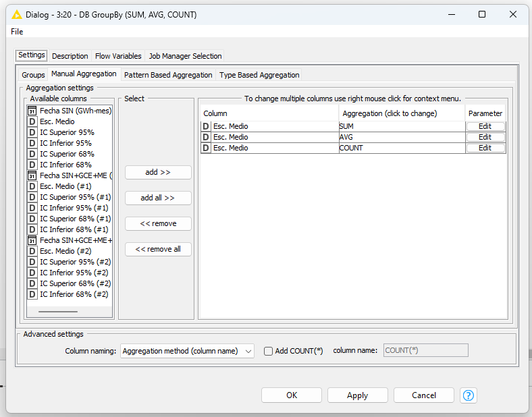Image resolution: width=532 pixels, height=417 pixels.
Task: Select Esc. Medio (#1) in Available columns
Action: (65, 186)
